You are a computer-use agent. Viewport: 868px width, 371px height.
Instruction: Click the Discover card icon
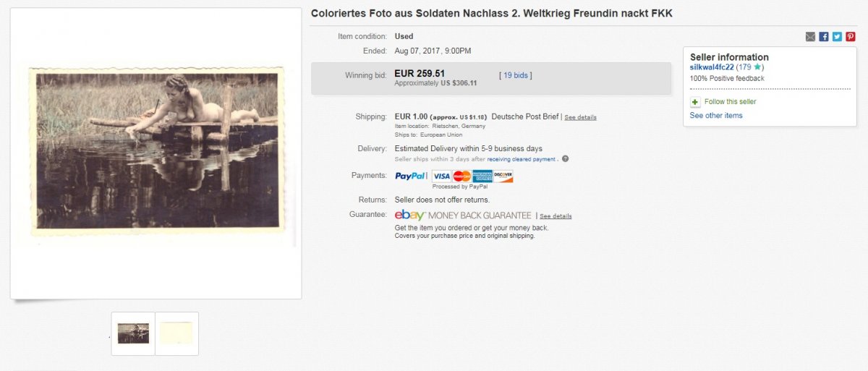click(x=503, y=176)
